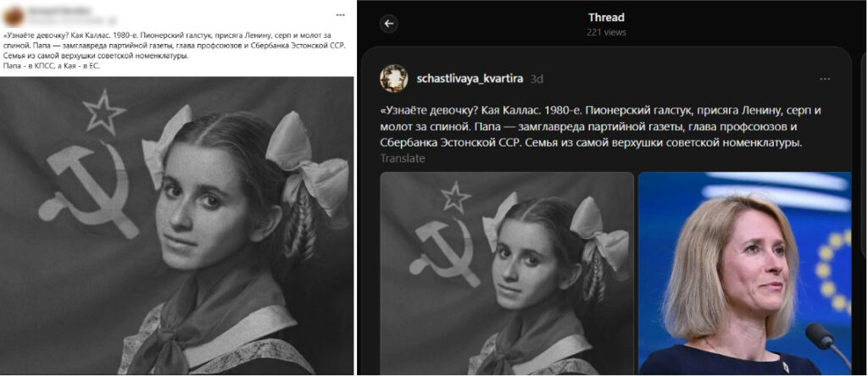
Task: Open black-and-white girl thumbnail in thread
Action: pos(507,274)
